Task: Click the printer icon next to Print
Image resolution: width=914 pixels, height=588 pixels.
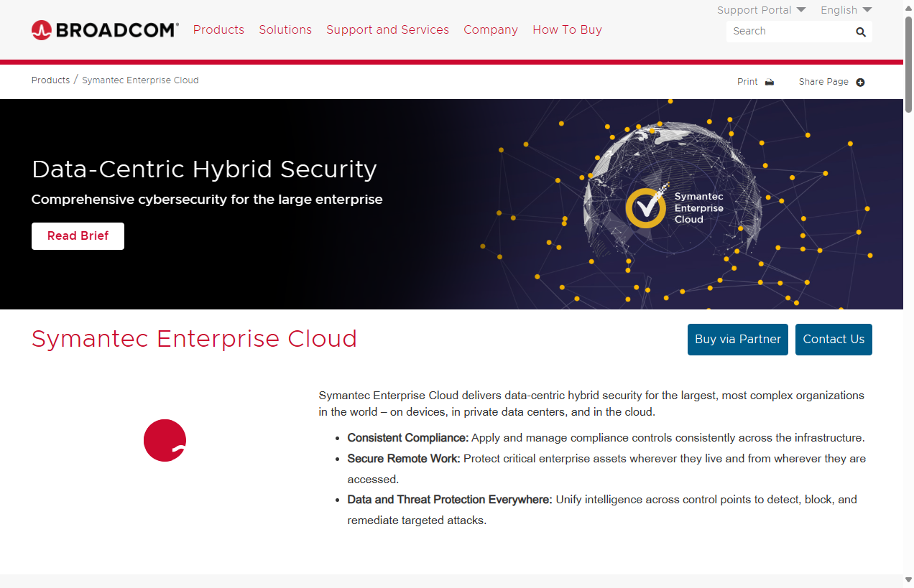Action: (x=769, y=82)
